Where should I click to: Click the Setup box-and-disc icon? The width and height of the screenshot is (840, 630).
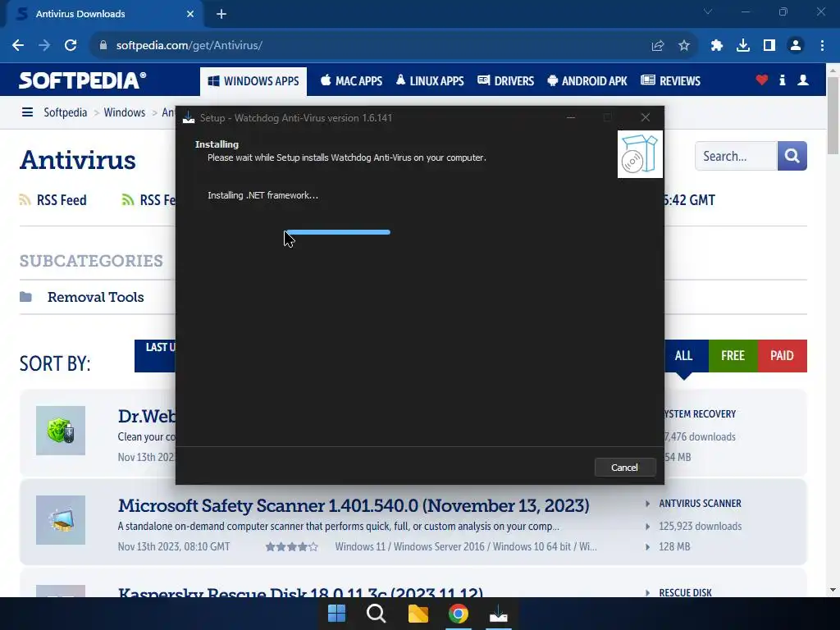pos(640,154)
